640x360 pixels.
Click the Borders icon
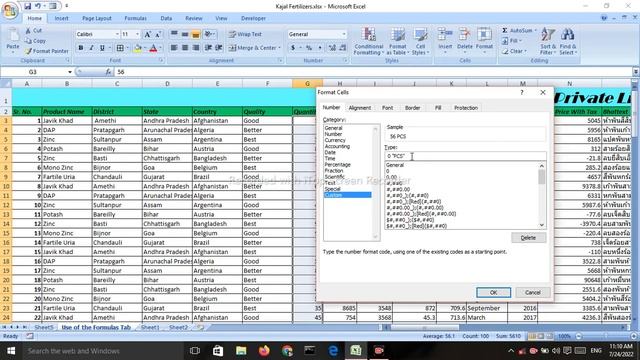coord(120,48)
